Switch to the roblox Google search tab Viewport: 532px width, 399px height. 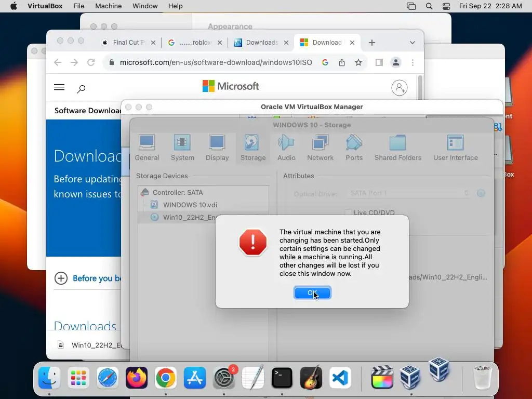(195, 43)
